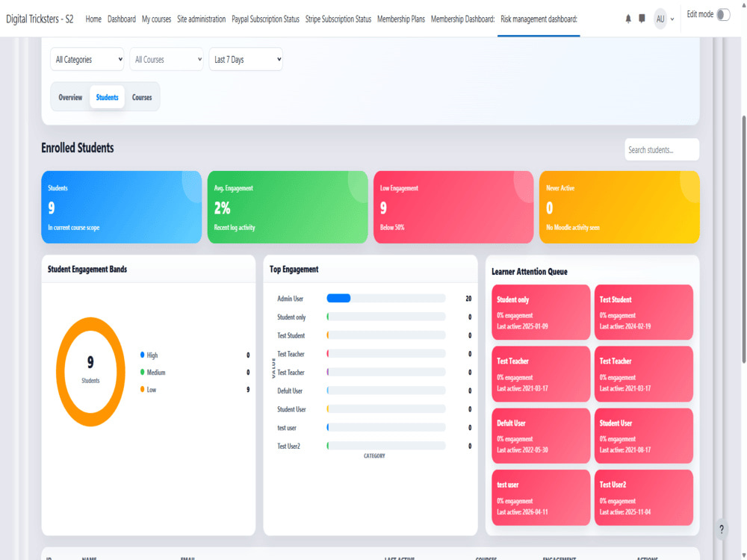Click the Student Engagement Bands title
747x560 pixels.
click(87, 269)
